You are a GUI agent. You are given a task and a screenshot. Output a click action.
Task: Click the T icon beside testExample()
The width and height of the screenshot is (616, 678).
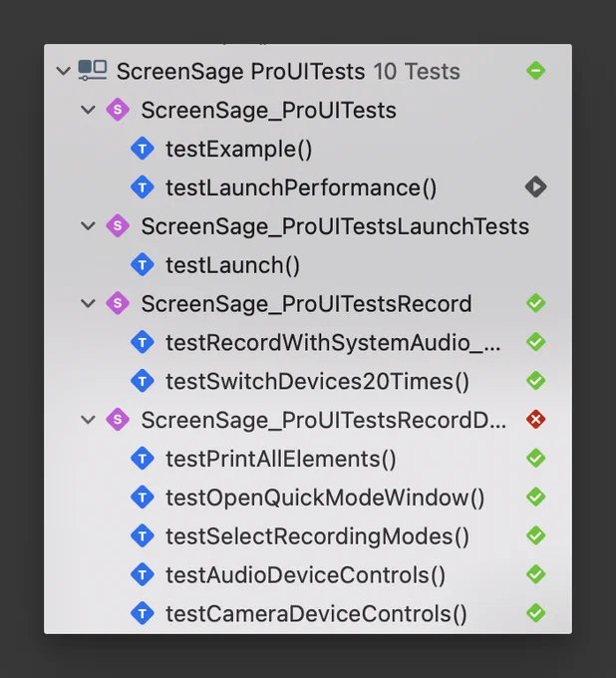[x=143, y=149]
